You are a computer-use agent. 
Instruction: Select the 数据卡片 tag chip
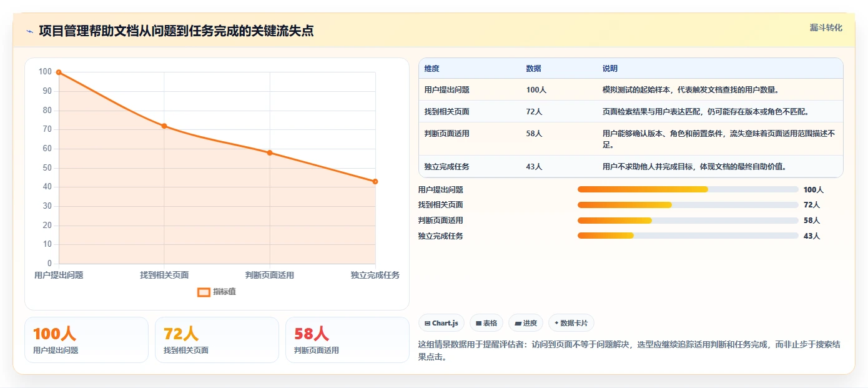click(571, 323)
